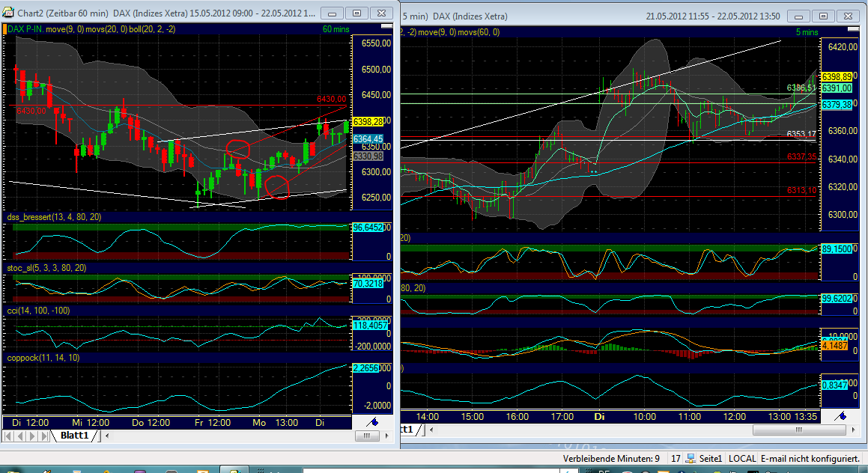
Task: Click left scroll arrow in 5 min chart
Action: [432, 430]
